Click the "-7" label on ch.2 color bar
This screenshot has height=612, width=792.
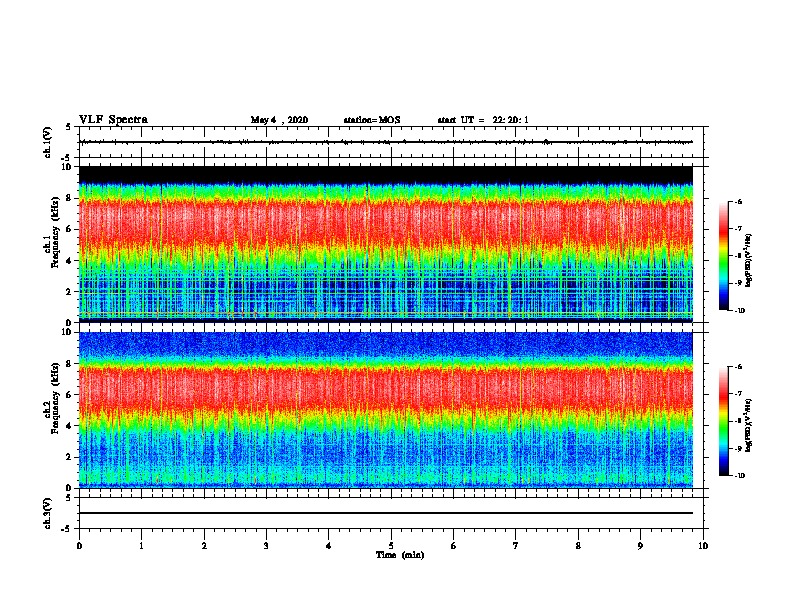pyautogui.click(x=738, y=394)
